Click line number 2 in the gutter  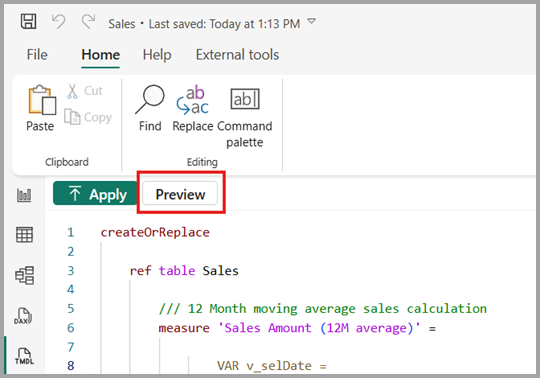(71, 252)
